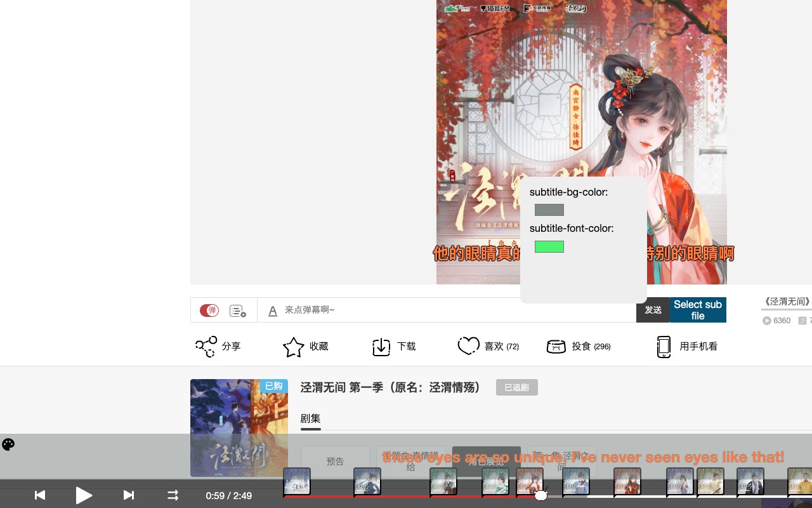Open the 泾渭无间 drama cover thumbnail
The height and width of the screenshot is (508, 812).
(239, 428)
